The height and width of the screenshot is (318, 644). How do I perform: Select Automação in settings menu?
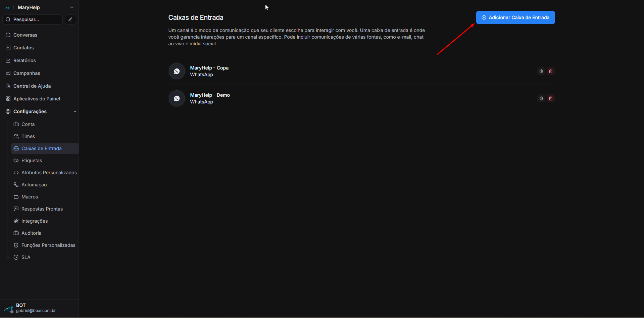point(34,185)
